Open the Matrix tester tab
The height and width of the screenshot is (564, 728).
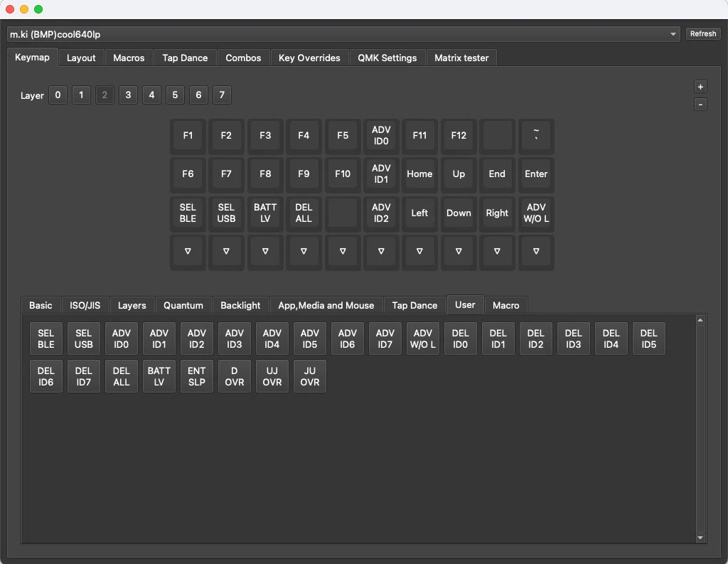pyautogui.click(x=461, y=58)
